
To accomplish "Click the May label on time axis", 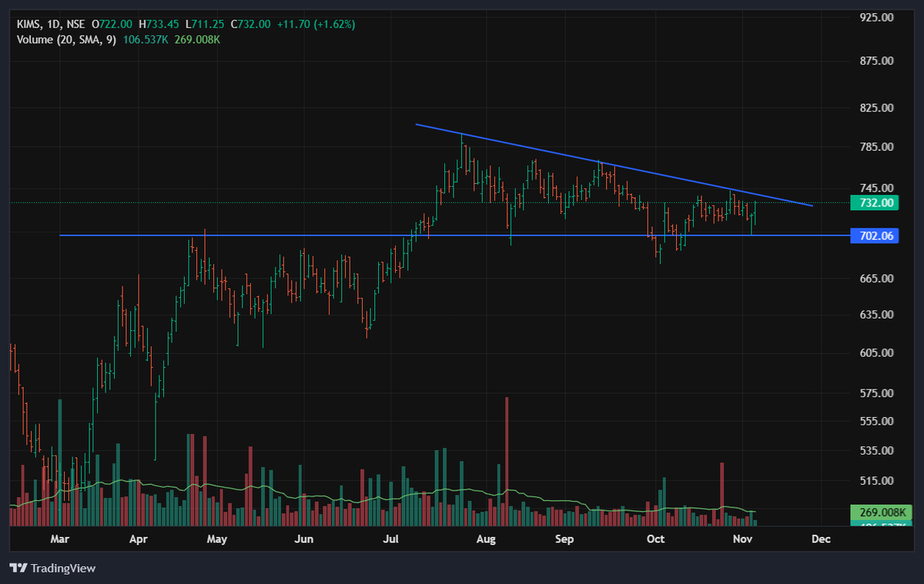I will (218, 539).
